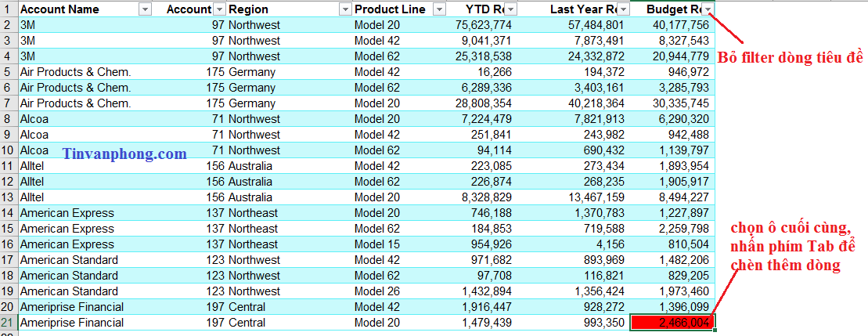Select row header 21
This screenshot has height=336, width=868.
coord(9,323)
